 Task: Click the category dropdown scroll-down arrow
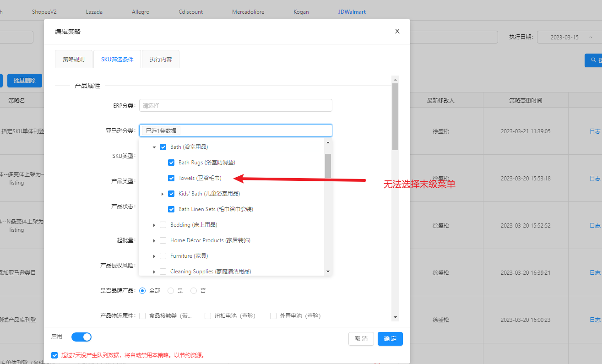tap(328, 272)
